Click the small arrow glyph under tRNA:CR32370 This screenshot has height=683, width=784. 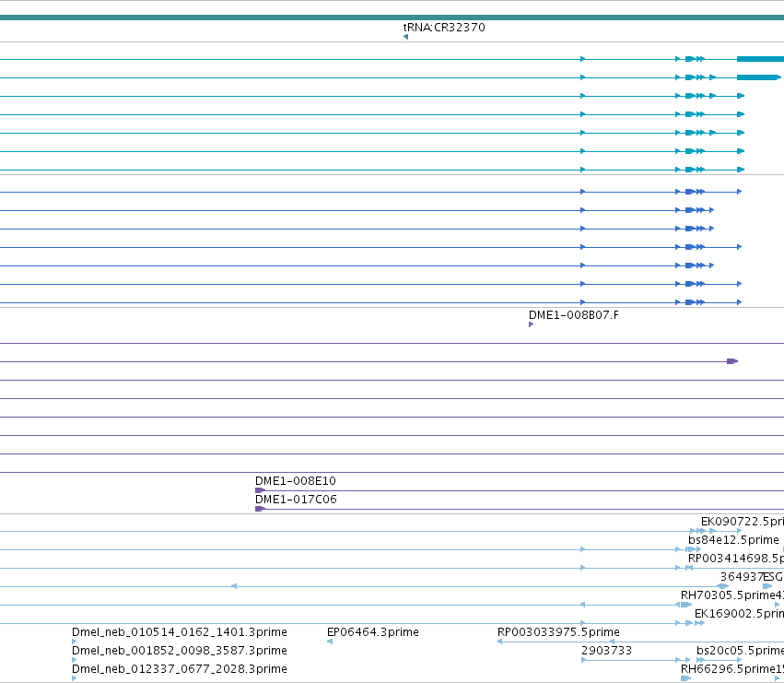[x=405, y=37]
